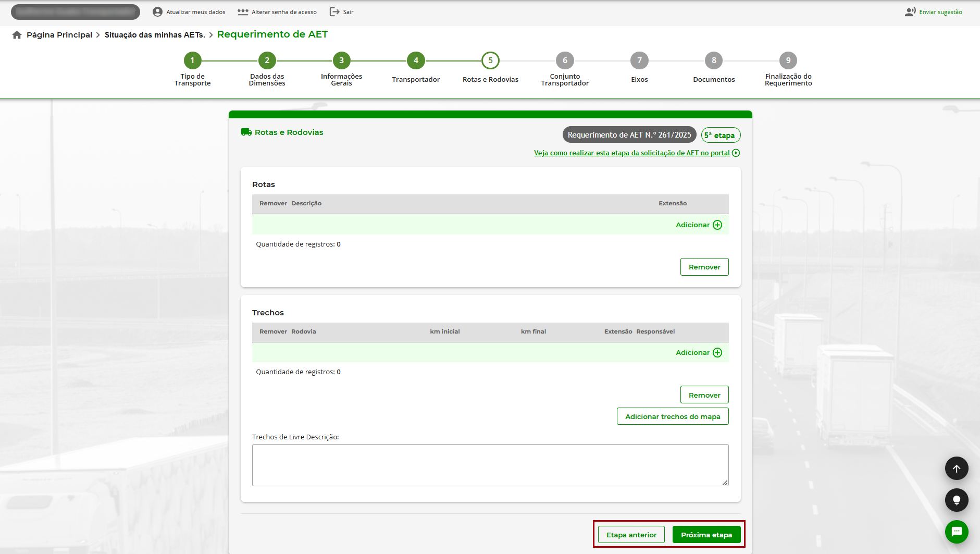
Task: Click km inicial column header
Action: pos(445,332)
